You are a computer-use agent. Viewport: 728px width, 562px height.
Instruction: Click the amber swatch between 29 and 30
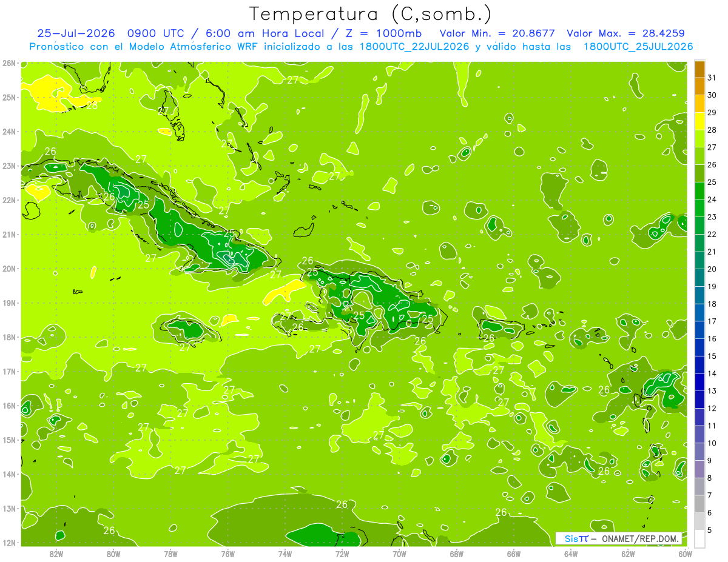tap(699, 104)
